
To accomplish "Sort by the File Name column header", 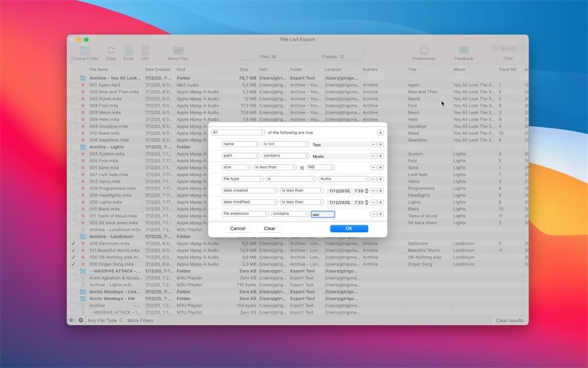I will tap(99, 69).
